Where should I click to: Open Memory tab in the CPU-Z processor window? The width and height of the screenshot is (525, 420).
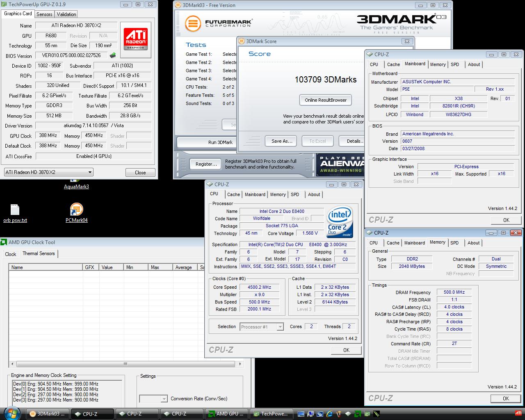[x=278, y=194]
